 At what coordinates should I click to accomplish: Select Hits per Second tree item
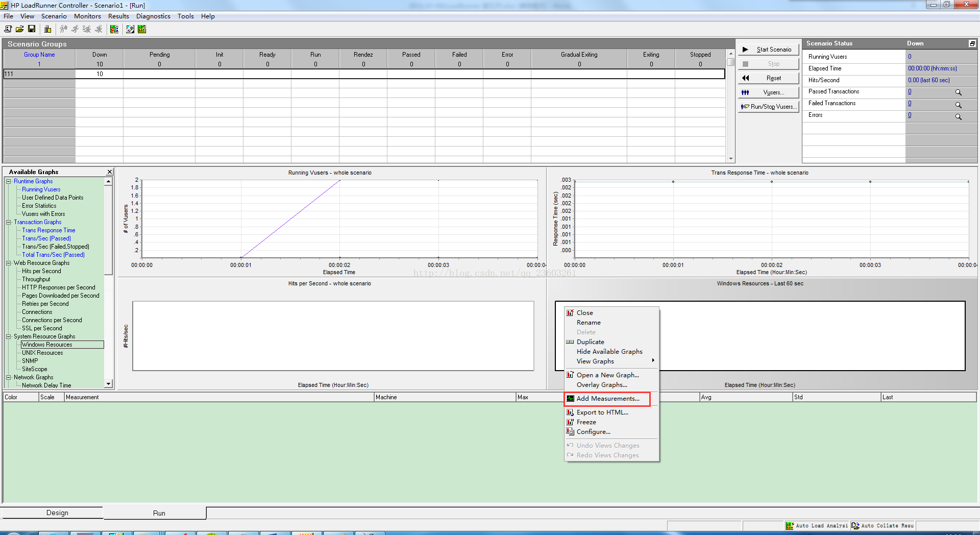point(41,271)
